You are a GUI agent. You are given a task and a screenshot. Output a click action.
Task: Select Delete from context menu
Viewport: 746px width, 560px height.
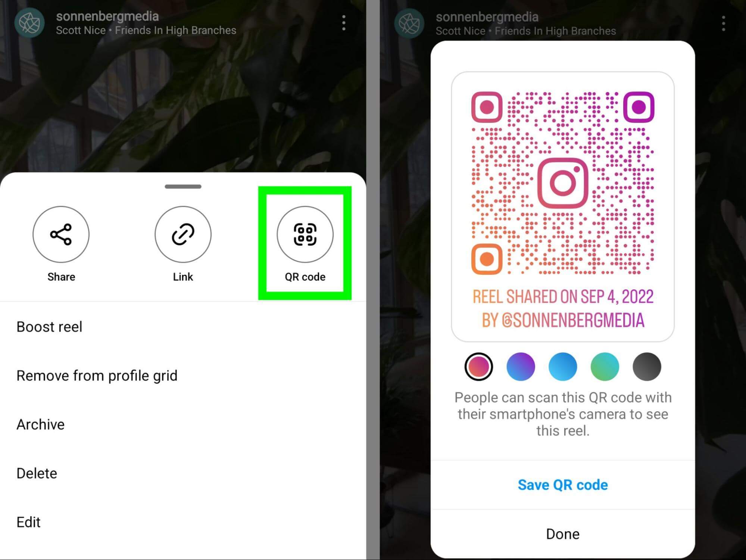36,473
